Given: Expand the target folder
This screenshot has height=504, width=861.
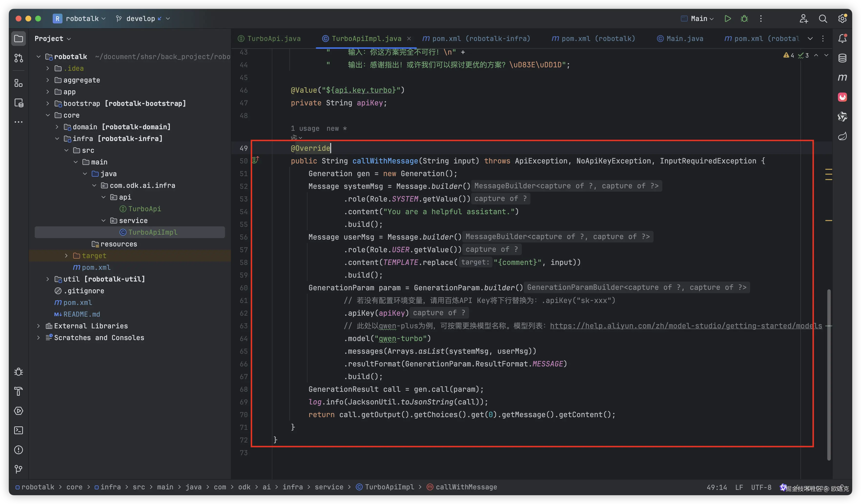Looking at the screenshot, I should pyautogui.click(x=66, y=256).
